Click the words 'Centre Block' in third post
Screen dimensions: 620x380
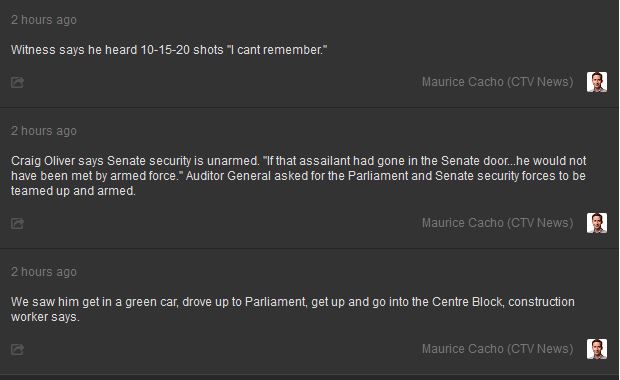tap(467, 302)
